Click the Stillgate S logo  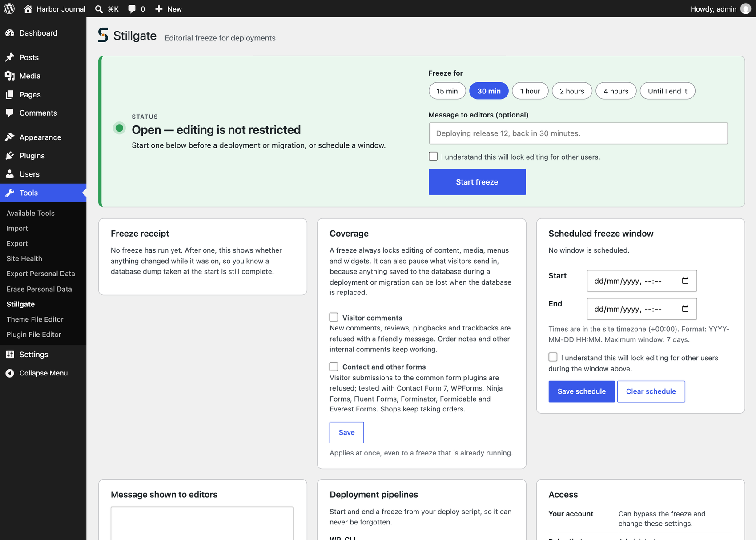point(103,35)
